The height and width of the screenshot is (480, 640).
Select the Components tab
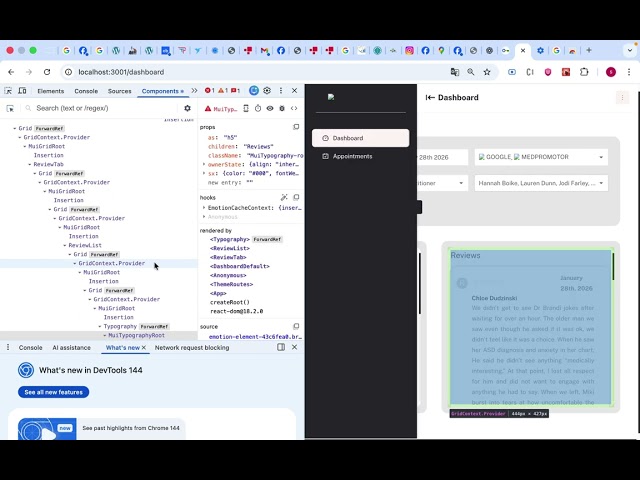[x=162, y=91]
